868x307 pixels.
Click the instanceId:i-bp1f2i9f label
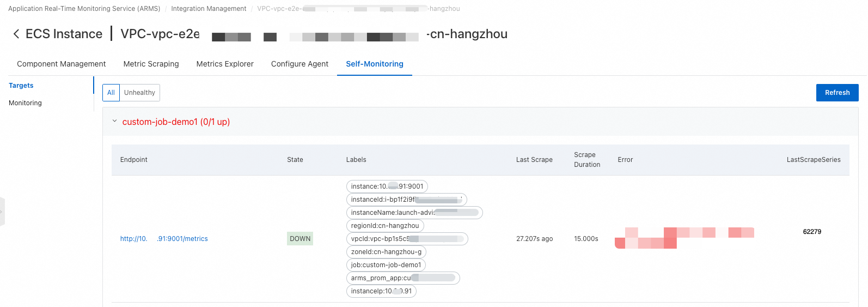tap(407, 200)
